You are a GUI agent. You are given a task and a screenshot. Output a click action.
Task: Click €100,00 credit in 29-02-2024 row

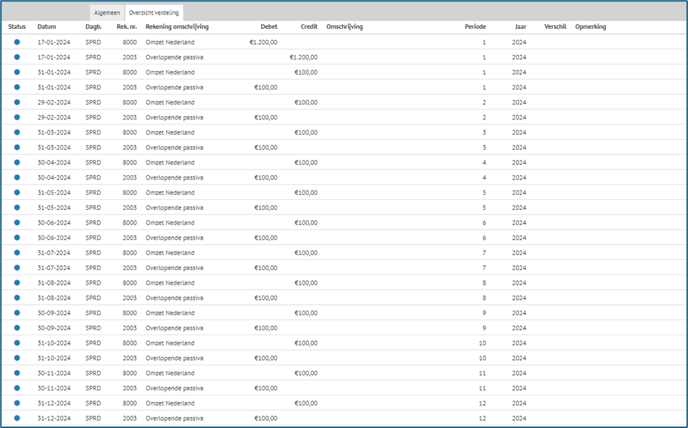306,102
